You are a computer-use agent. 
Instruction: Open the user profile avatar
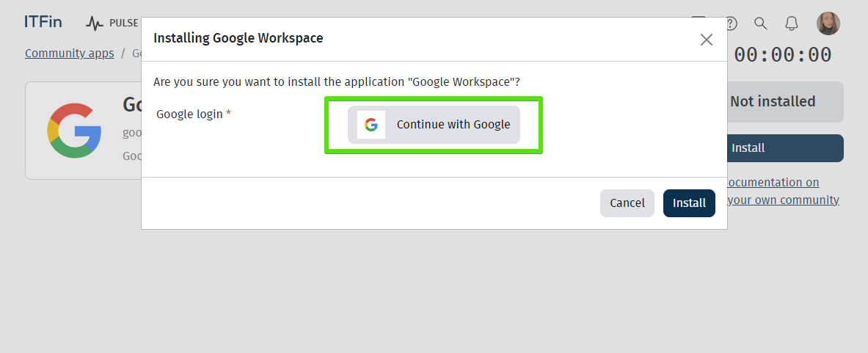[828, 23]
